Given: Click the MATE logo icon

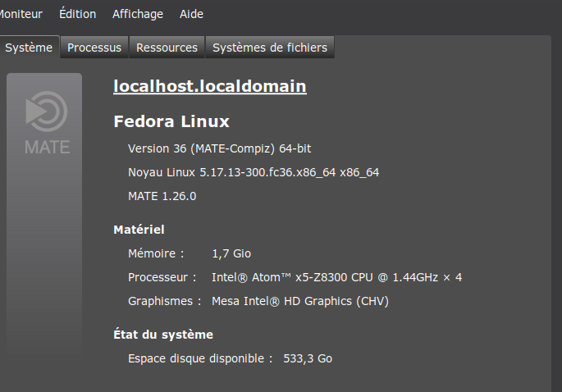Looking at the screenshot, I should point(47,123).
